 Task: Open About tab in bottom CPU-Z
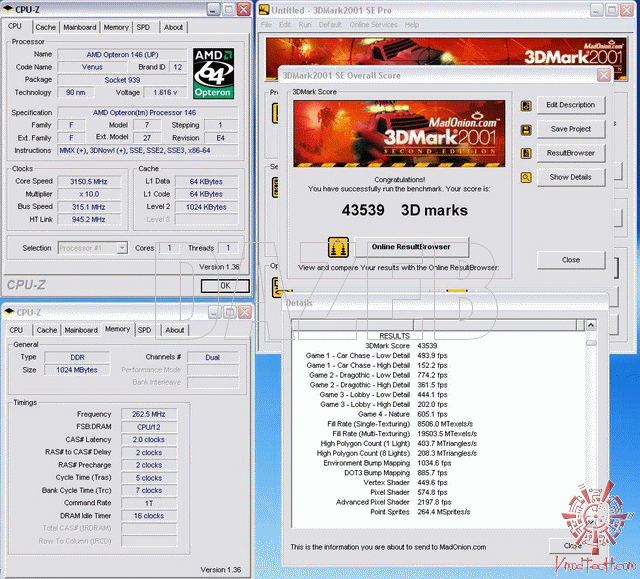175,330
